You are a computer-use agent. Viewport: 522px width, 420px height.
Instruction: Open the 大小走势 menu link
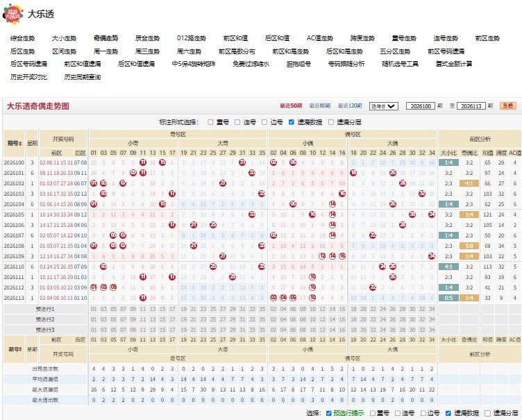[64, 38]
